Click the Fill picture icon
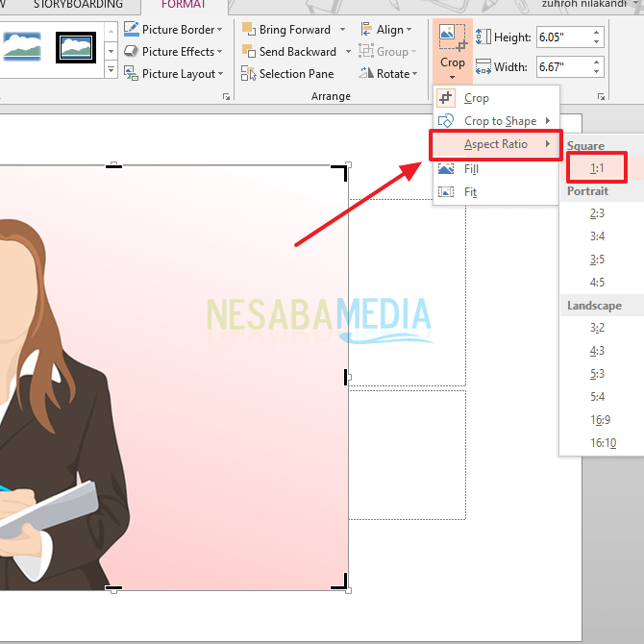 446,169
